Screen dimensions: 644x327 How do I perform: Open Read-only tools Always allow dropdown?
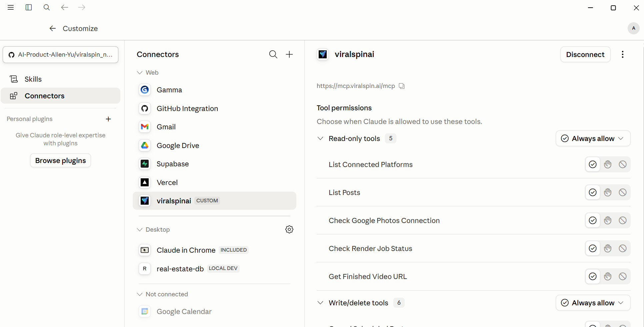click(593, 138)
